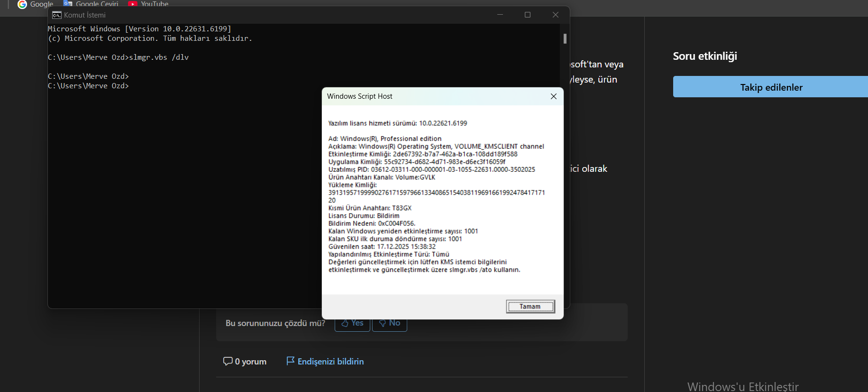Click the 'Ad: Windows(R), Professional edition' line
The width and height of the screenshot is (868, 392).
coord(385,139)
